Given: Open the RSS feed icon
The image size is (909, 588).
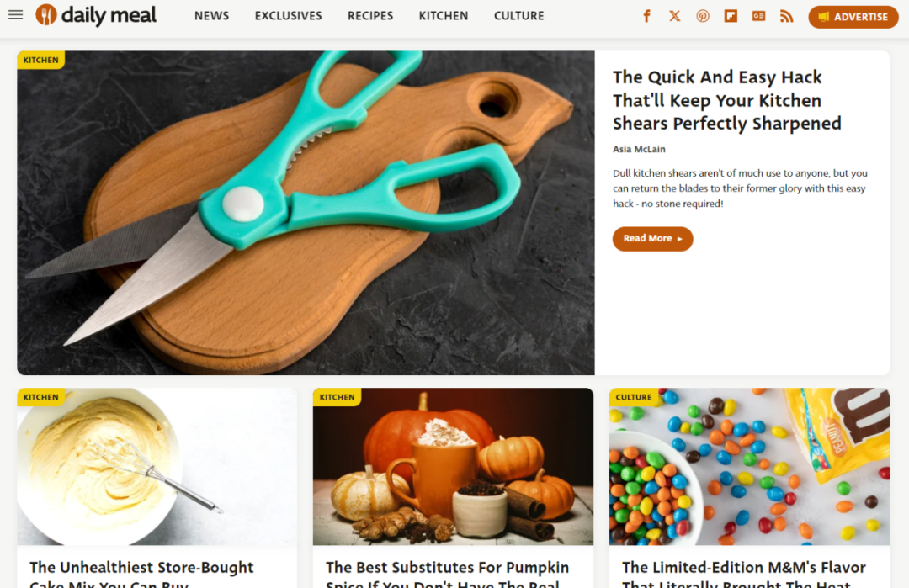Looking at the screenshot, I should click(786, 16).
